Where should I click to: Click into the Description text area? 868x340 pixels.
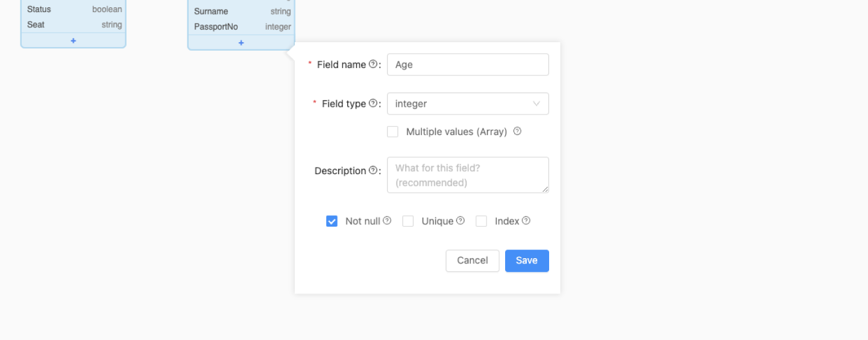[467, 175]
